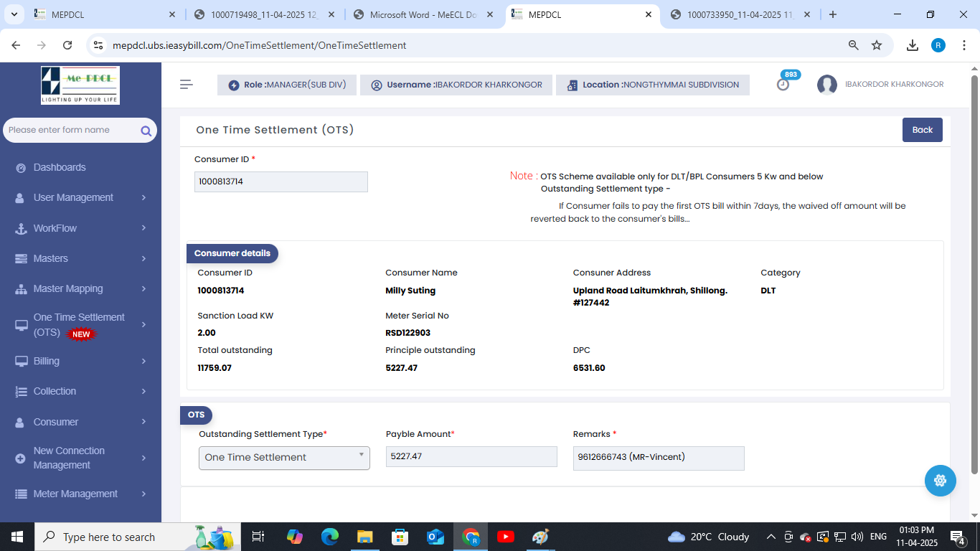980x551 pixels.
Task: Expand User Management submenu chevron
Action: coord(143,197)
